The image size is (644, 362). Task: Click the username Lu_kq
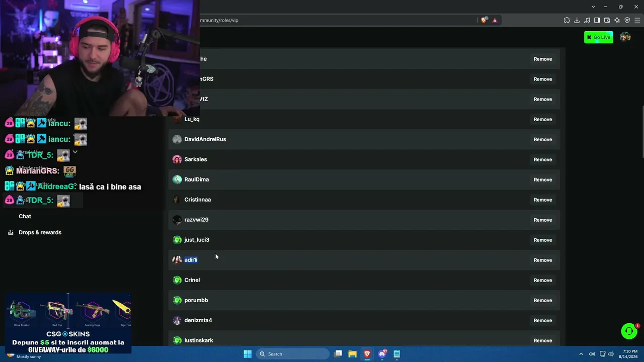tap(192, 119)
